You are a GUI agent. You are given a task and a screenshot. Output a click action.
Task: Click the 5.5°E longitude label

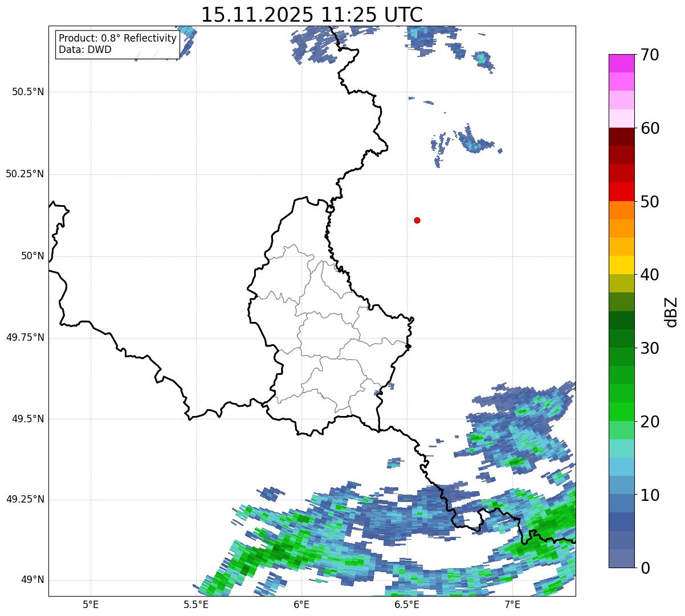196,605
